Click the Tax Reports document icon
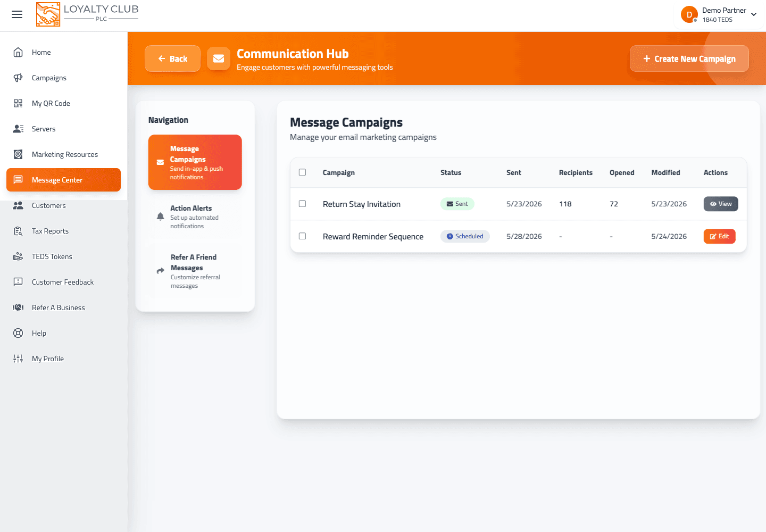766x532 pixels. (x=18, y=231)
